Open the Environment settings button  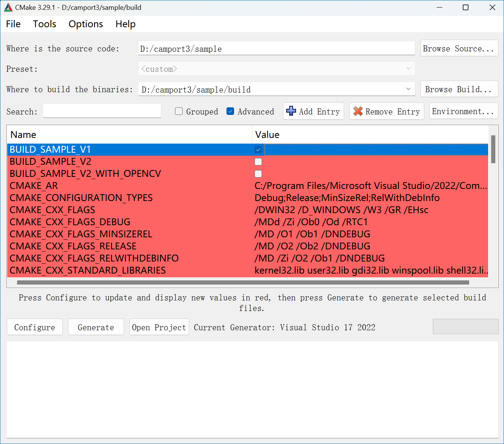(464, 111)
